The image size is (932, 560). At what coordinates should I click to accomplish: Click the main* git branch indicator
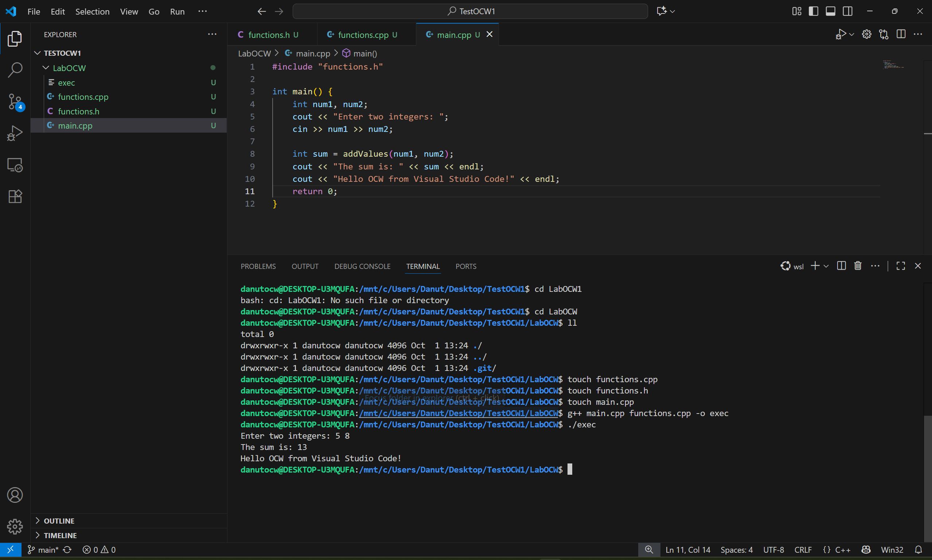(43, 550)
